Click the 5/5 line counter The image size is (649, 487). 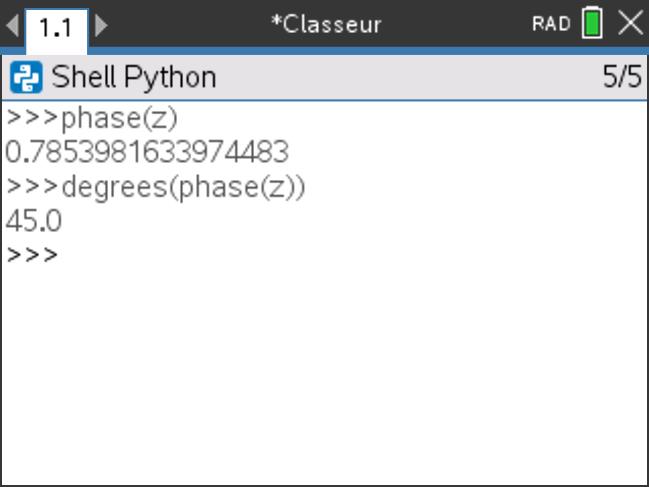point(621,77)
